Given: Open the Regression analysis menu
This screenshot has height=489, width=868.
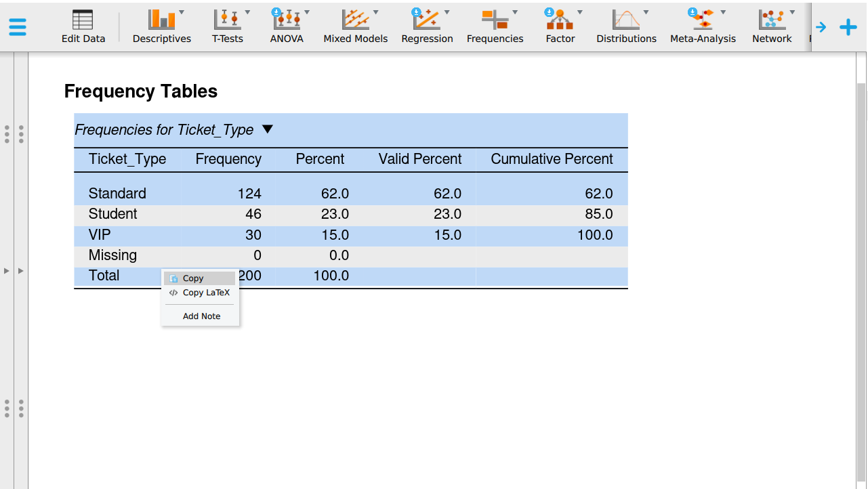Looking at the screenshot, I should pos(428,26).
